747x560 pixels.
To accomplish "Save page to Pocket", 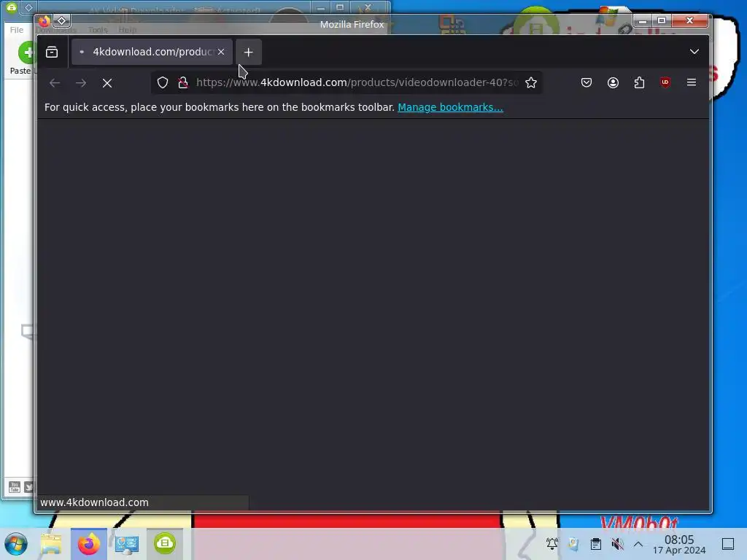I will [587, 82].
